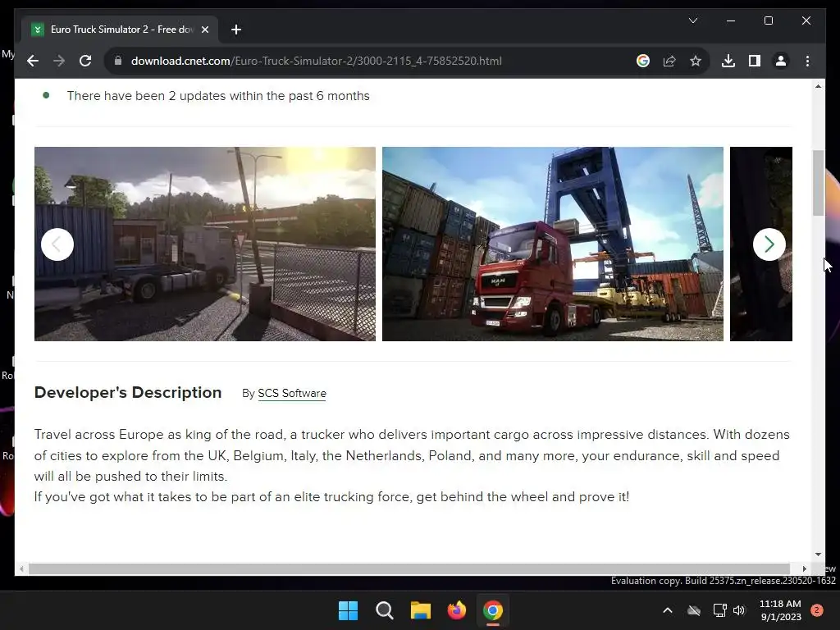Open notification center badge
This screenshot has width=840, height=630.
[816, 610]
